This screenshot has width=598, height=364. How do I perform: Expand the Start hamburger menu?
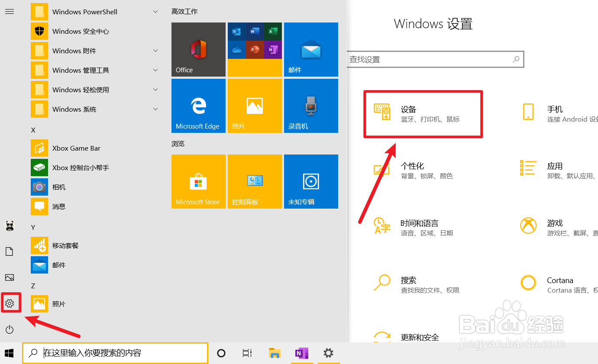click(x=10, y=12)
